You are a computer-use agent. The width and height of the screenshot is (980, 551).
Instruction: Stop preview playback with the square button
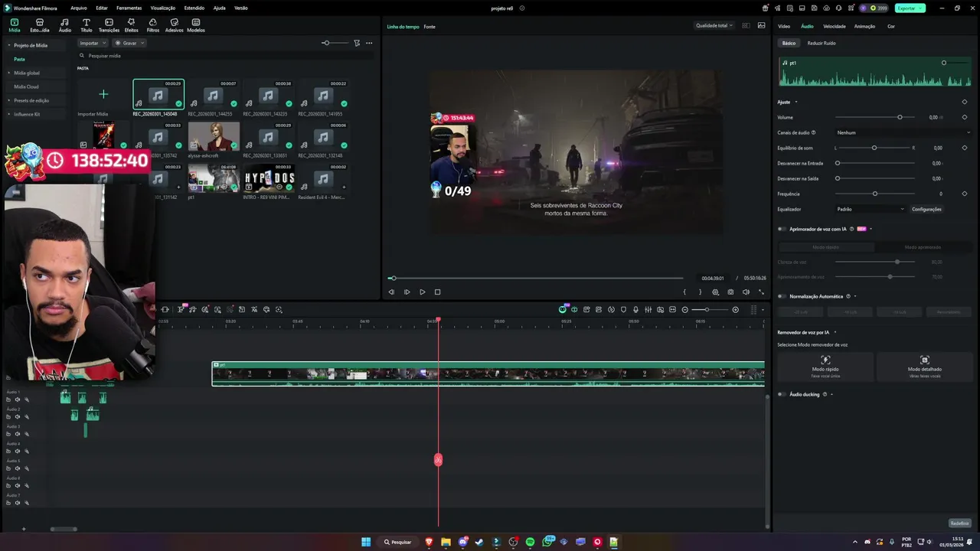437,292
